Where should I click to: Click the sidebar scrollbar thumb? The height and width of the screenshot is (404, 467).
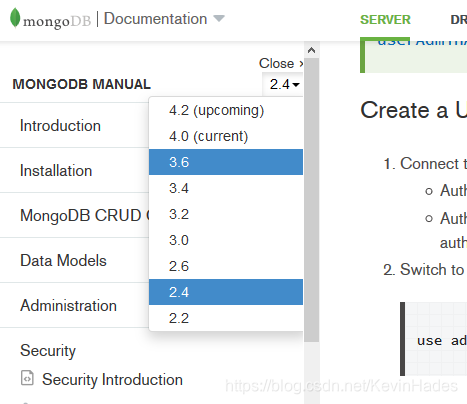[x=312, y=200]
